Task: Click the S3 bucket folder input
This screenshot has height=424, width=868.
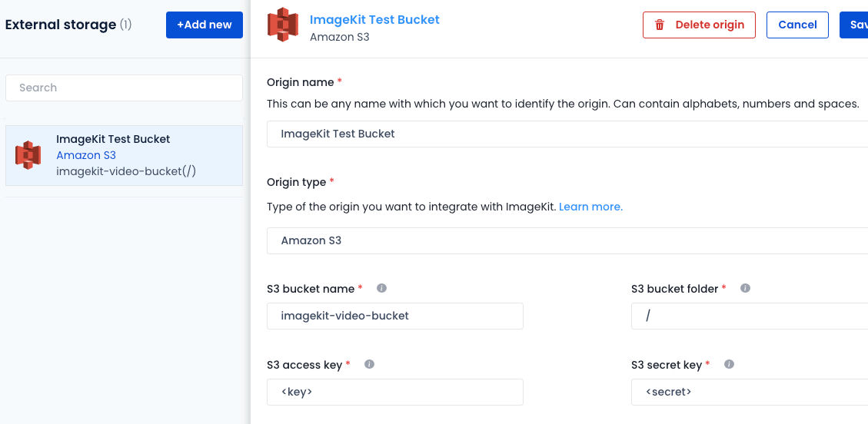Action: pos(750,316)
